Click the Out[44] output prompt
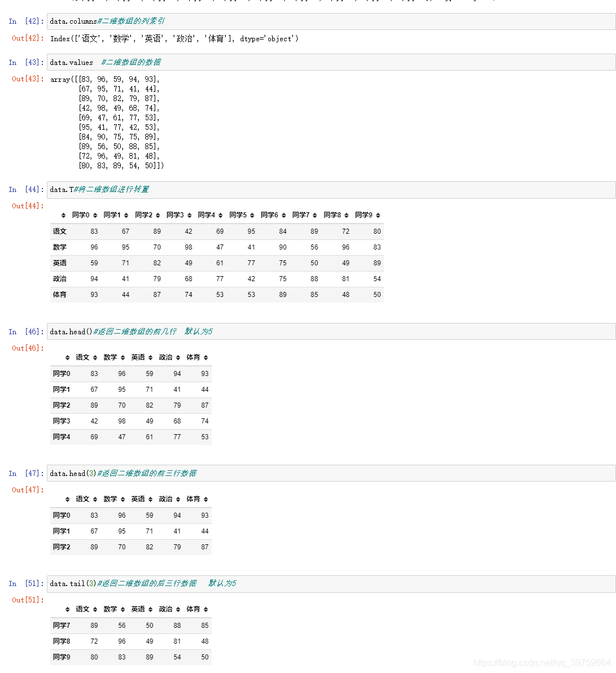Viewport: 616px width, 673px height. (x=28, y=206)
